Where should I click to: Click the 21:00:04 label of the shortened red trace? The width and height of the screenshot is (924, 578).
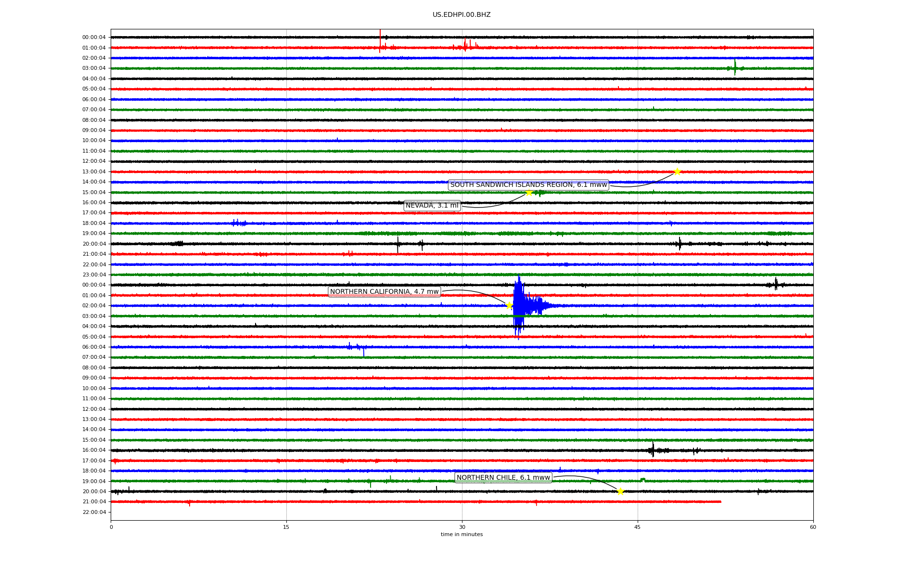(x=94, y=502)
